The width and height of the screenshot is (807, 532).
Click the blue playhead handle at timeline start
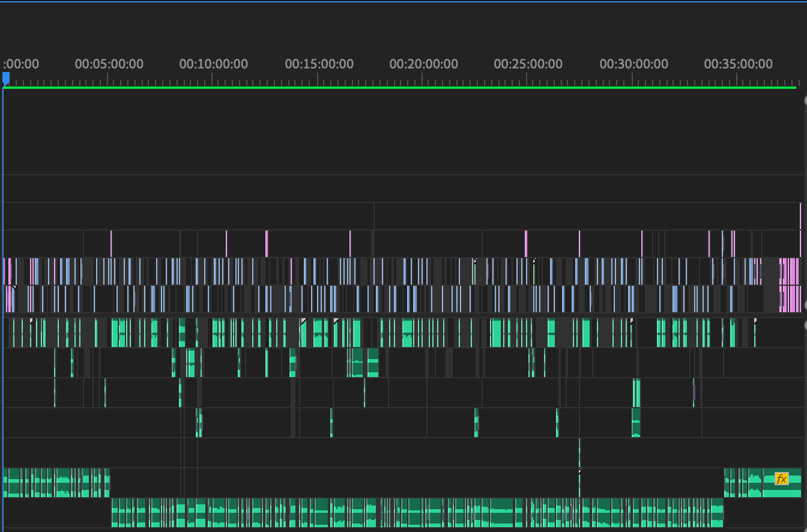pos(6,78)
